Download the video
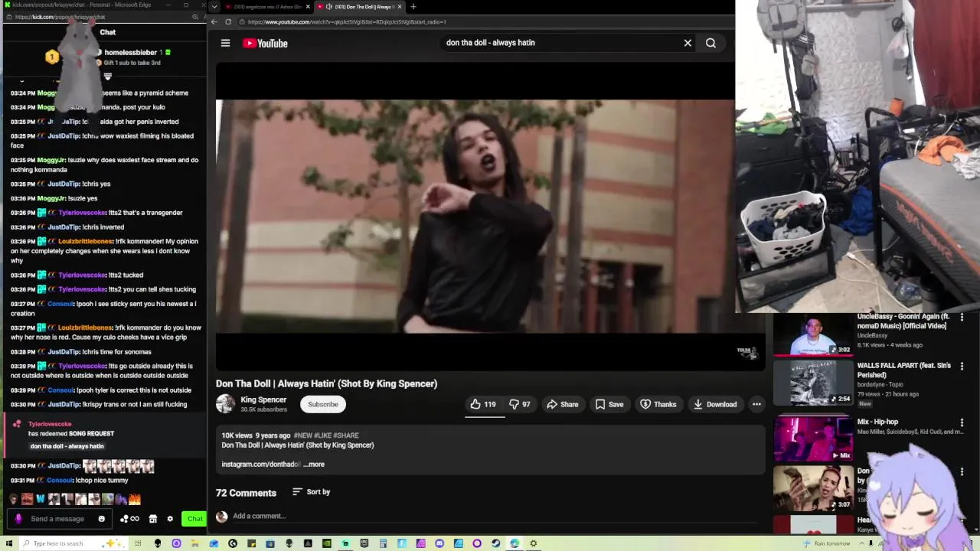 714,404
